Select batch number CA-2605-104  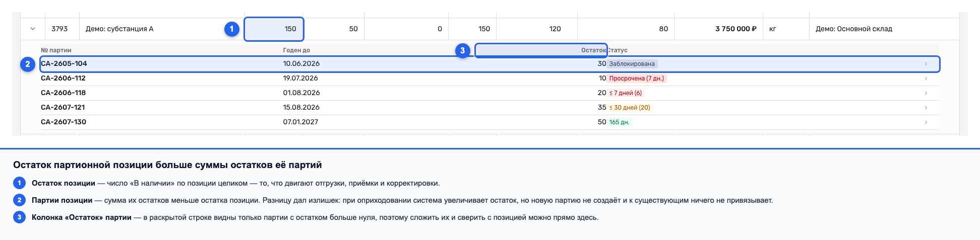click(x=64, y=63)
